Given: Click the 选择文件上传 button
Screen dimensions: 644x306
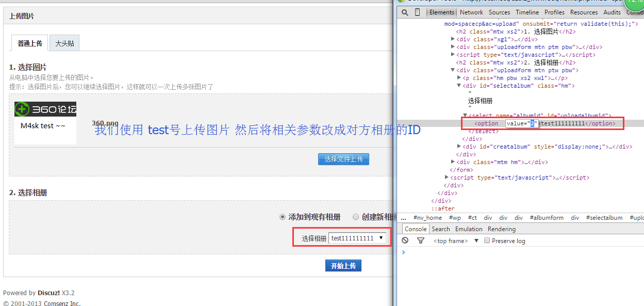Looking at the screenshot, I should coord(343,159).
